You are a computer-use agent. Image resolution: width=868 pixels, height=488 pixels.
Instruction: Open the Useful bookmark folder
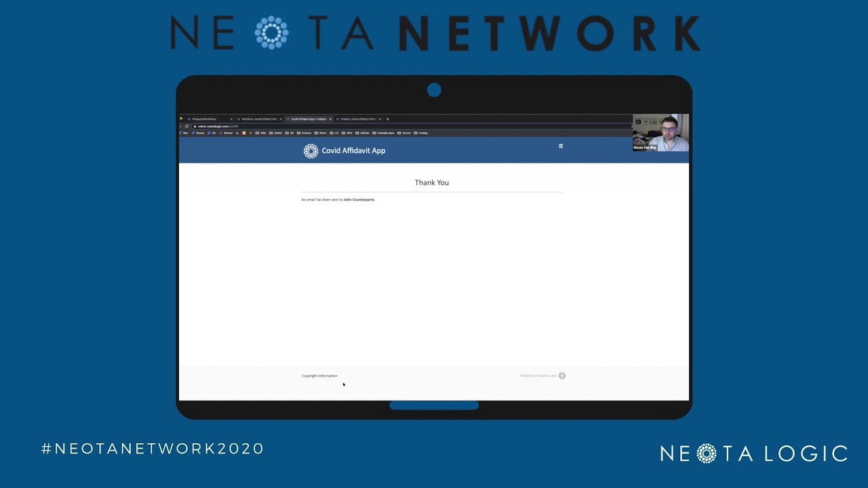[x=276, y=133]
